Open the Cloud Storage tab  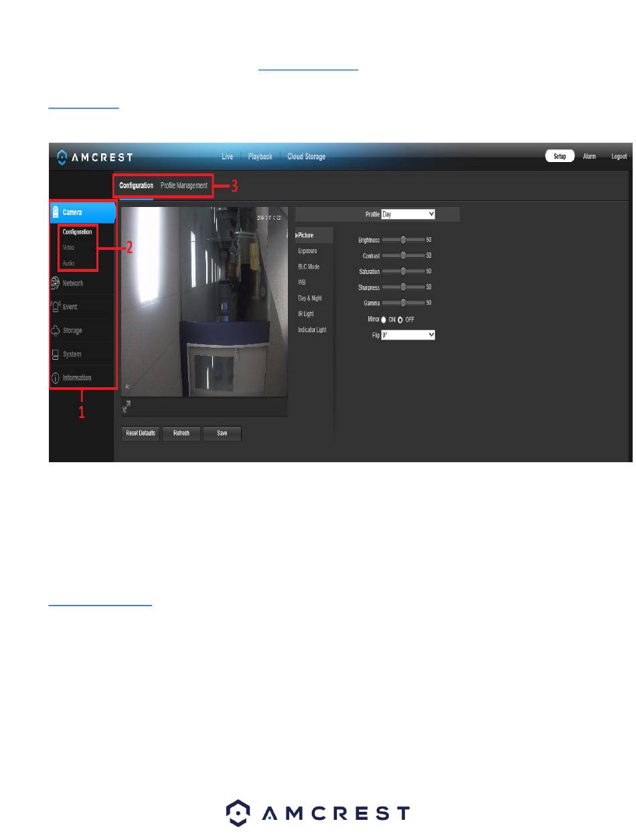307,157
